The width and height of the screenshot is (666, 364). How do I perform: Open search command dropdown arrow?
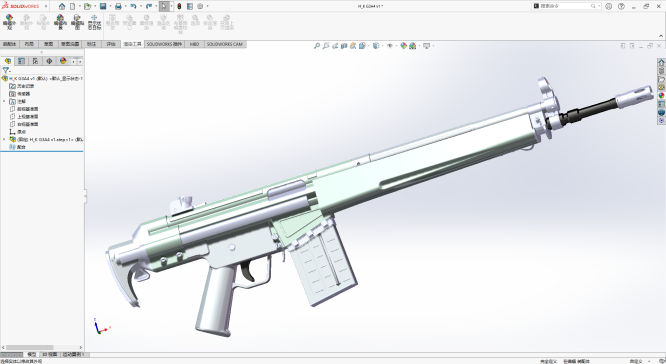(599, 6)
